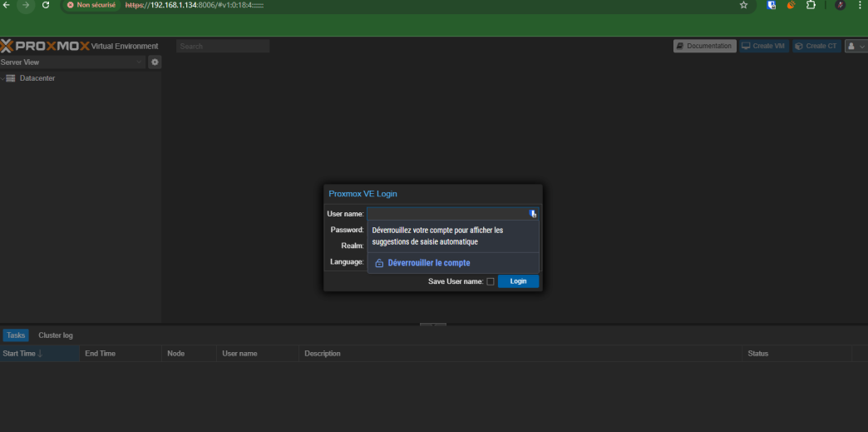Switch to the Cluster log tab
This screenshot has width=868, height=432.
pos(56,335)
